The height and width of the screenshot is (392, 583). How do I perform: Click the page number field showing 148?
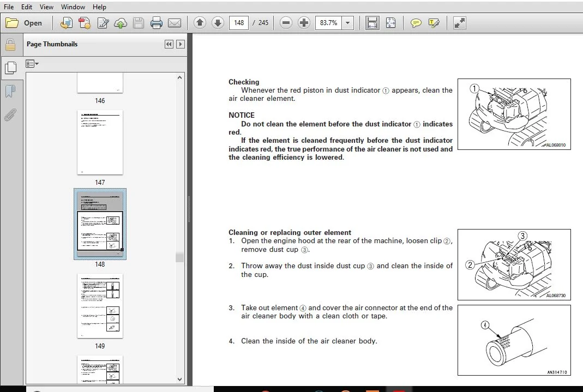tap(239, 23)
